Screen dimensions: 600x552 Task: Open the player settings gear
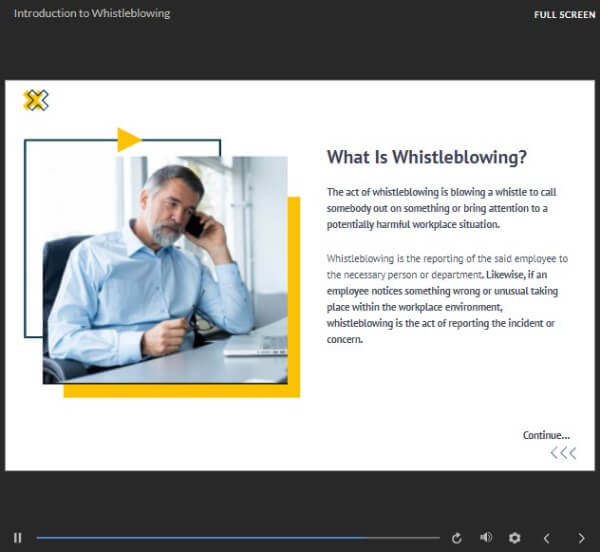coord(515,538)
